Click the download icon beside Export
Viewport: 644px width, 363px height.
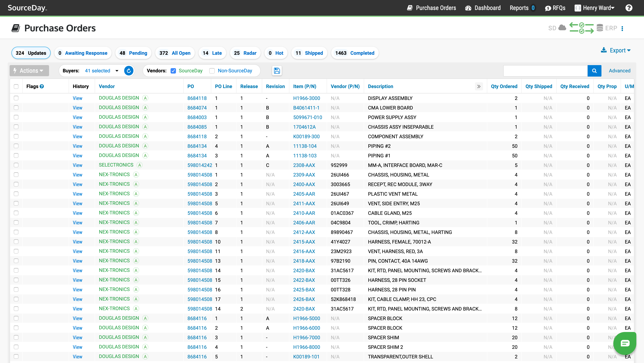pyautogui.click(x=604, y=50)
